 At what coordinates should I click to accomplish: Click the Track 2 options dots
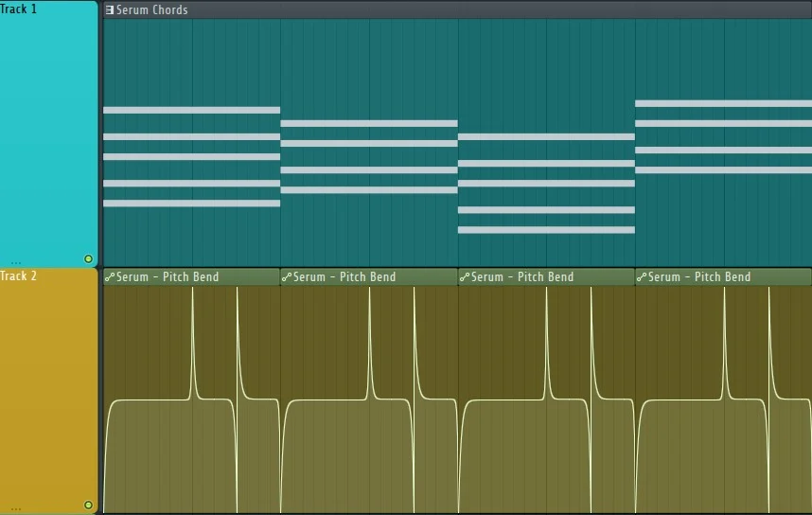16,509
